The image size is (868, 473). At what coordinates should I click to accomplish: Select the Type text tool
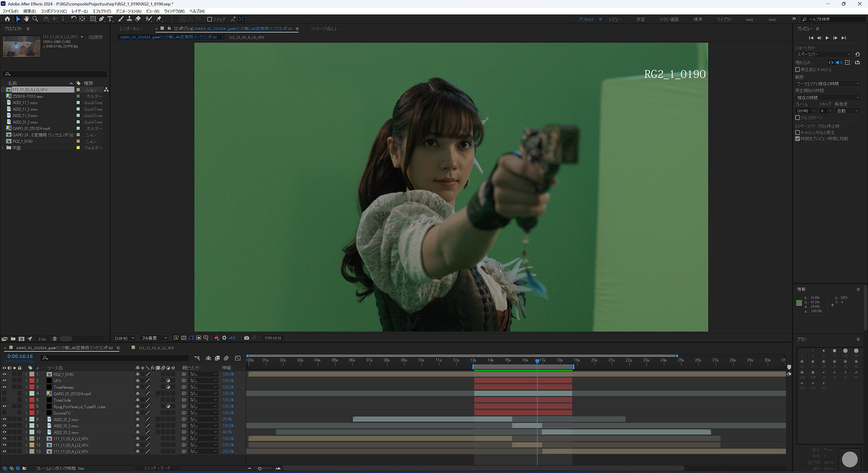110,19
